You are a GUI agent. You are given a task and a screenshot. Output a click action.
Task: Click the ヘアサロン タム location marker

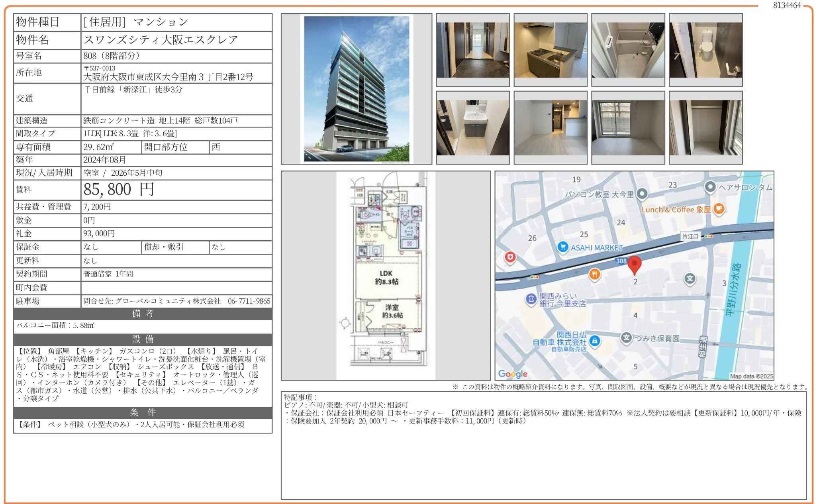point(710,186)
